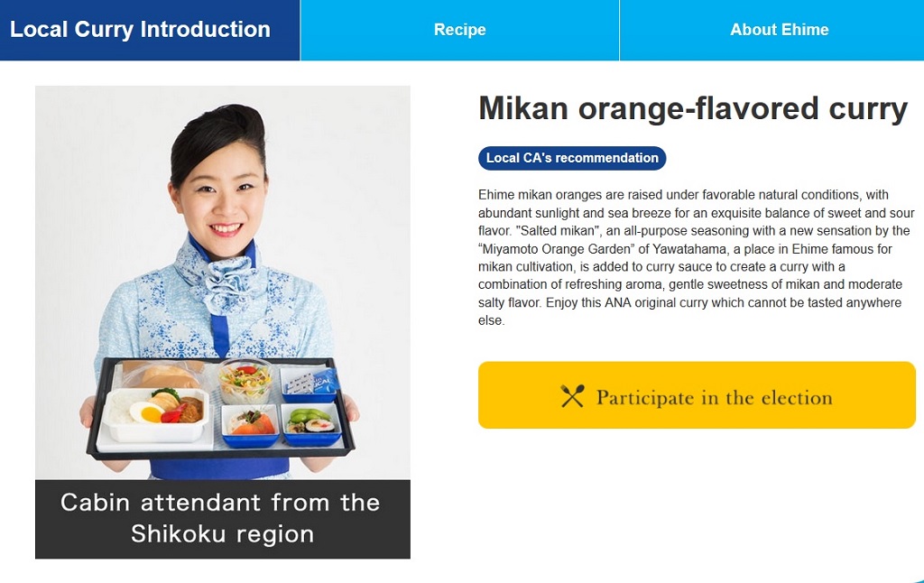924x583 pixels.
Task: Click the curry rice dish with egg on the tray
Action: (157, 414)
